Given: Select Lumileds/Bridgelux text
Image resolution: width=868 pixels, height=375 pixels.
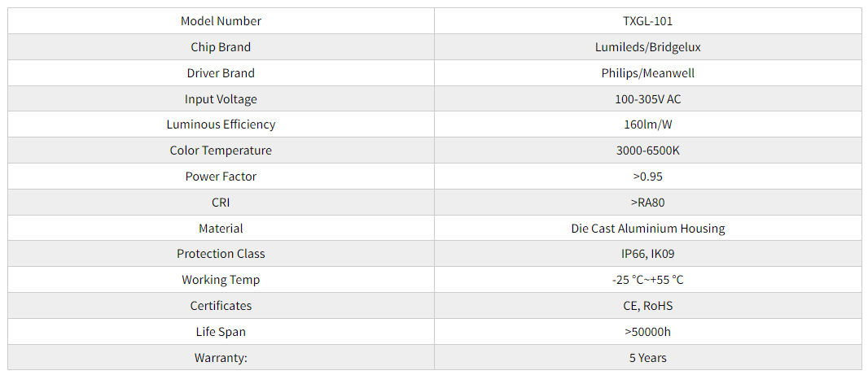Looking at the screenshot, I should (647, 47).
